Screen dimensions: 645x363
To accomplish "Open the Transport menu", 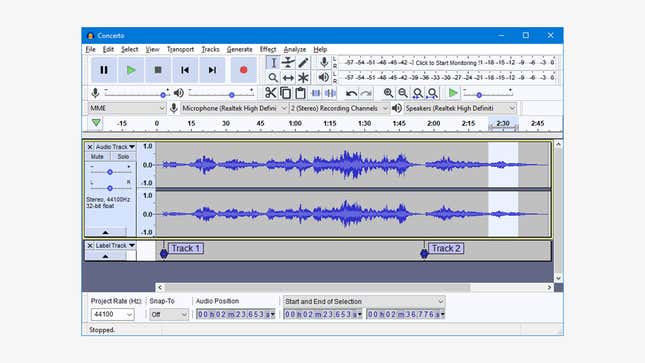I will tap(180, 49).
